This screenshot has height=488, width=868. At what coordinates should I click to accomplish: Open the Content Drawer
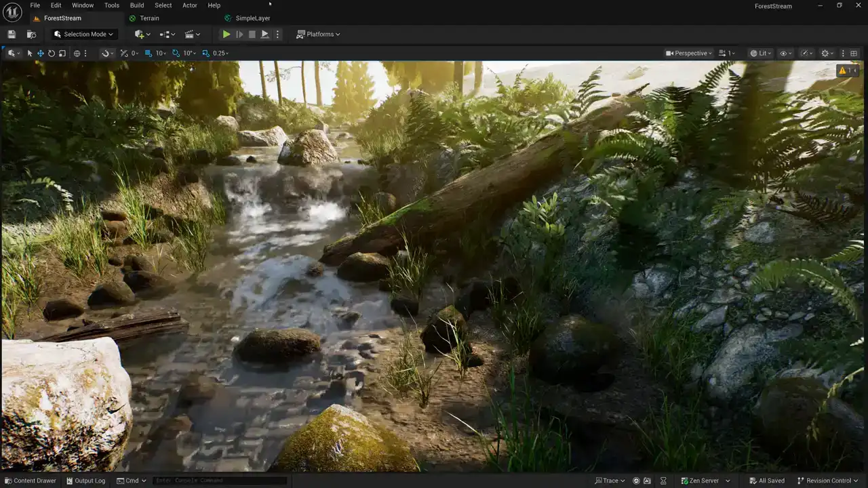pyautogui.click(x=29, y=481)
